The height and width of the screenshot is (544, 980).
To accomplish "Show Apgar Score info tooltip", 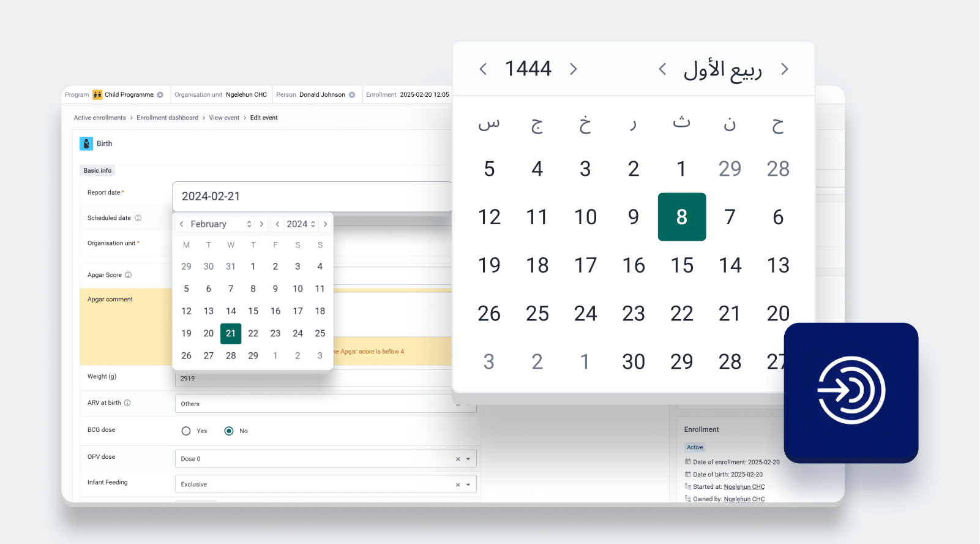I will coord(129,275).
